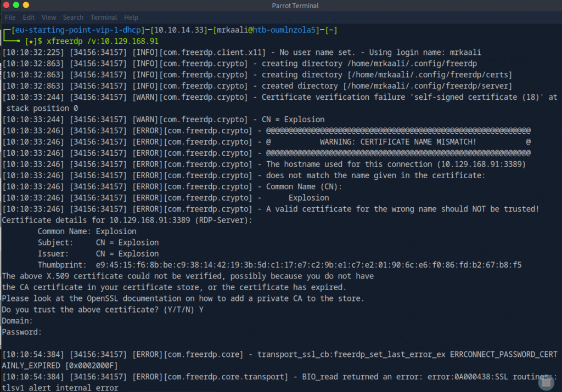The height and width of the screenshot is (392, 562).
Task: Open the Help menu
Action: click(131, 18)
